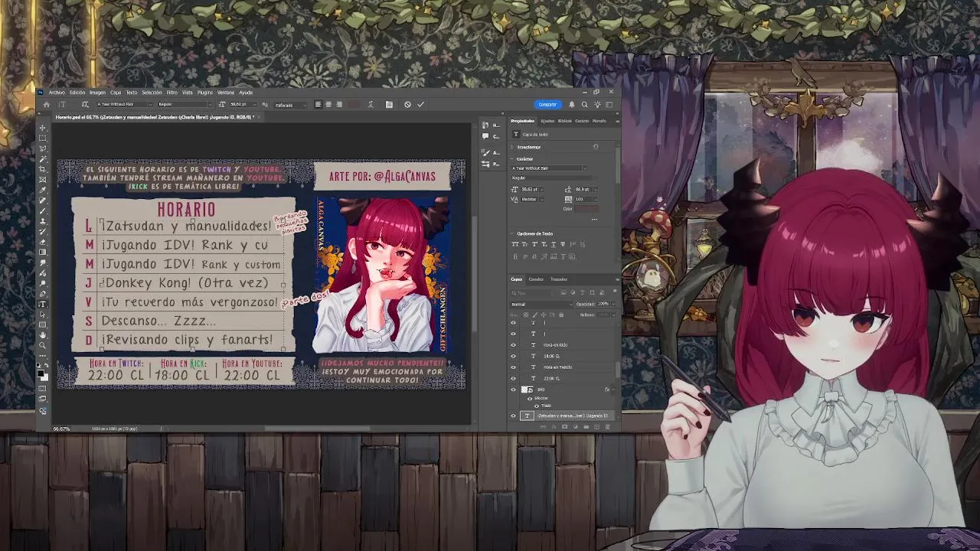
Task: Hide the selected Zatsudan text layer
Action: [x=514, y=416]
